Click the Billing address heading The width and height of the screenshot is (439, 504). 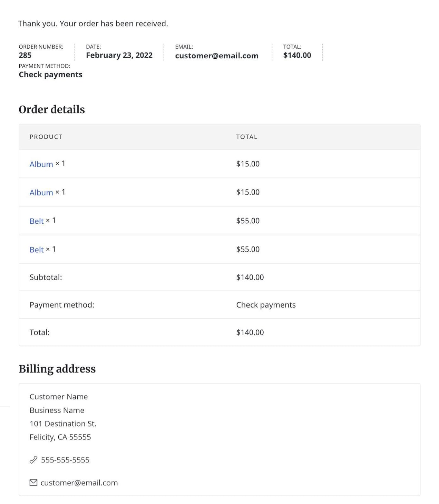57,369
